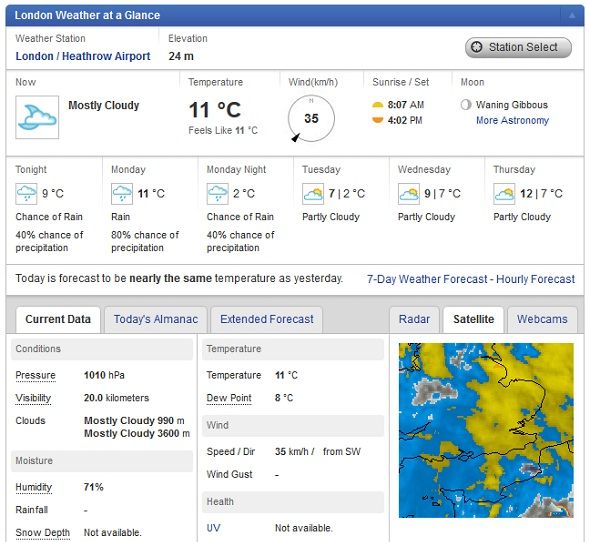Click the 8 °C dew point value
The image size is (590, 542).
(284, 398)
